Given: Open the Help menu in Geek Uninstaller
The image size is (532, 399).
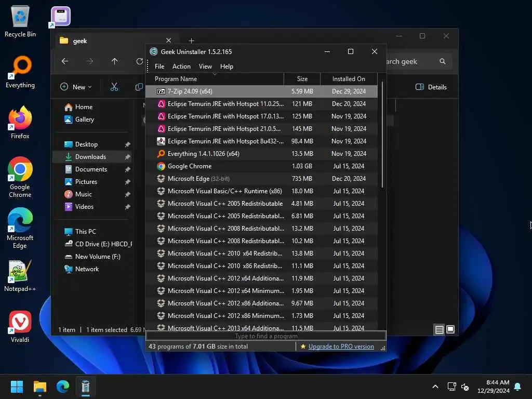Looking at the screenshot, I should (227, 66).
